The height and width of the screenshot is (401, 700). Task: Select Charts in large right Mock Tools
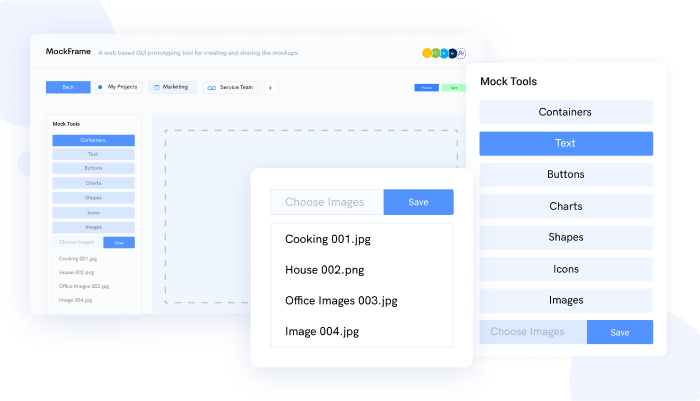click(x=566, y=206)
